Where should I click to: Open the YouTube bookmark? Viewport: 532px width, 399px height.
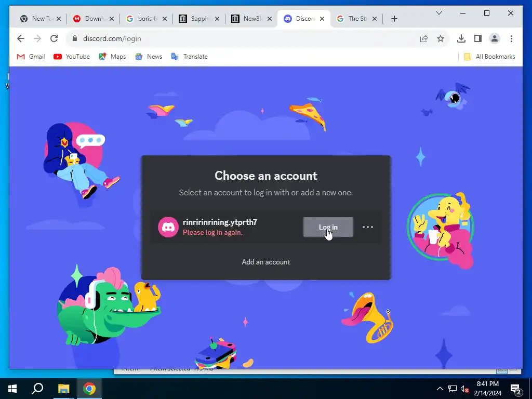pyautogui.click(x=72, y=57)
